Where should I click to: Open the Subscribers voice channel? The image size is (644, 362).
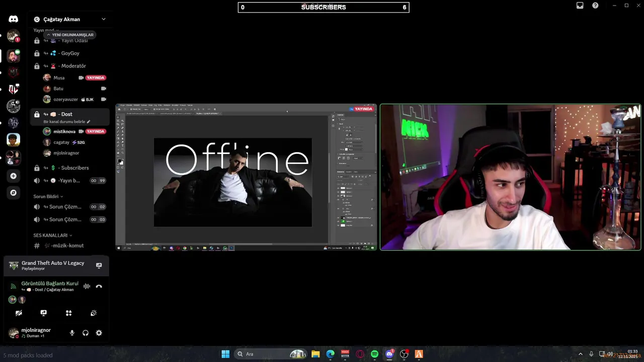(69, 167)
